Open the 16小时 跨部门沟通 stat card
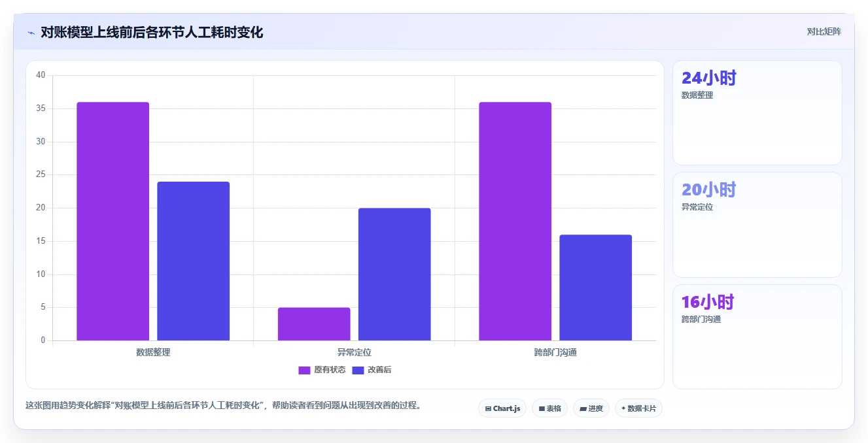This screenshot has width=868, height=443. click(757, 336)
